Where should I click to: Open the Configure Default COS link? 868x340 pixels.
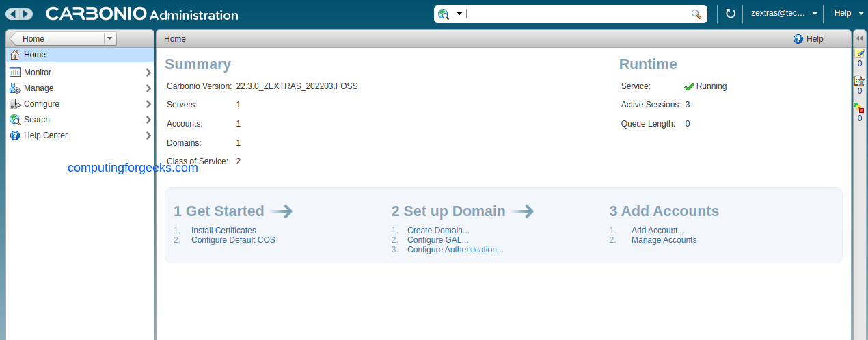click(x=233, y=240)
